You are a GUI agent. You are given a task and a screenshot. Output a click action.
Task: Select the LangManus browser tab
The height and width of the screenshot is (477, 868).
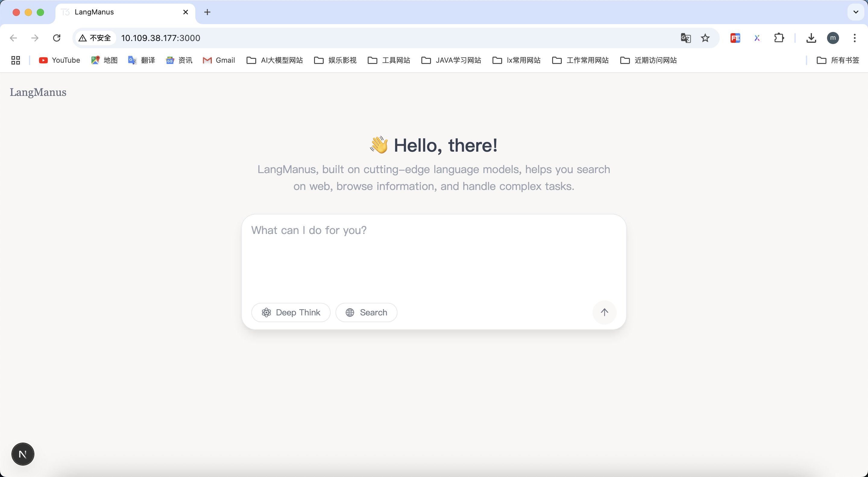coord(121,12)
